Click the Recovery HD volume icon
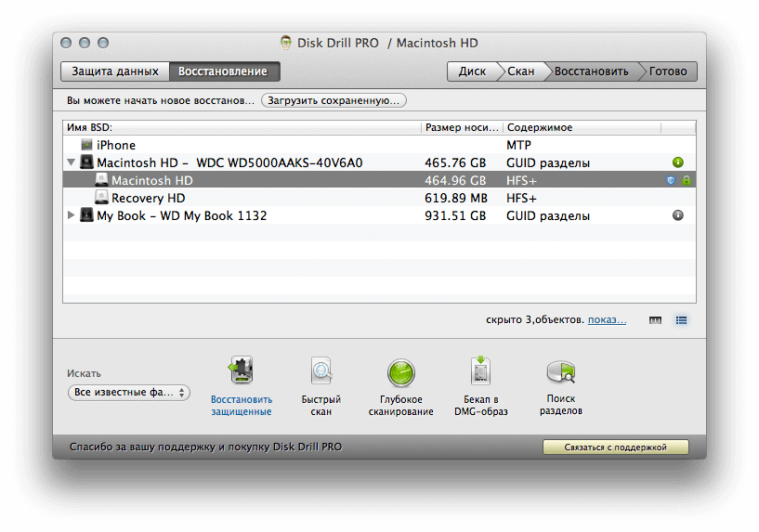The width and height of the screenshot is (759, 532). tap(101, 198)
